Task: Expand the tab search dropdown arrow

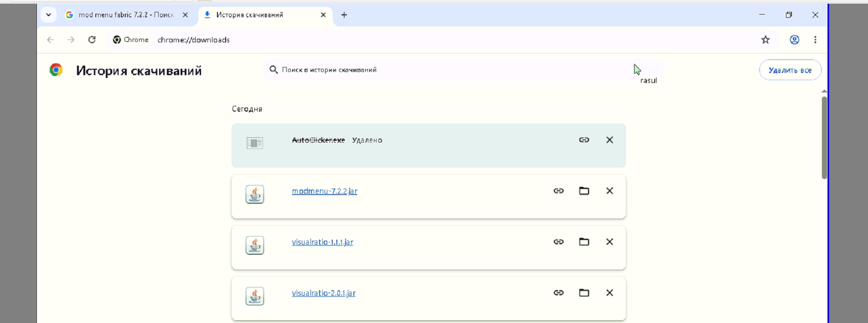Action: point(48,15)
